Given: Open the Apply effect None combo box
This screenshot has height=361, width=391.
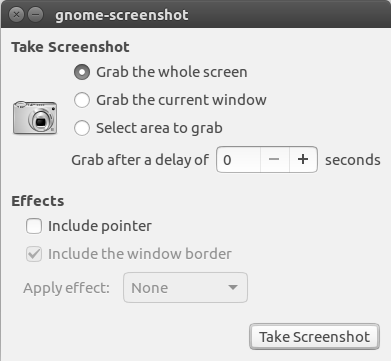Looking at the screenshot, I should point(185,288).
